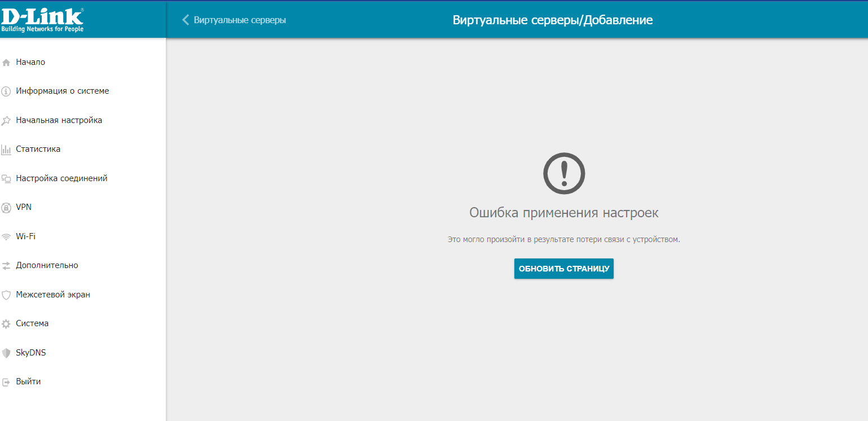This screenshot has width=868, height=421.
Task: Open the Система menu
Action: (x=32, y=323)
